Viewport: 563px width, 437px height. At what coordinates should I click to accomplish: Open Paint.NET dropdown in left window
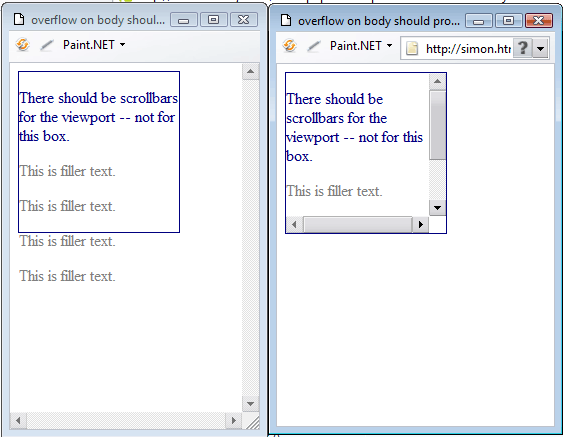pyautogui.click(x=94, y=45)
